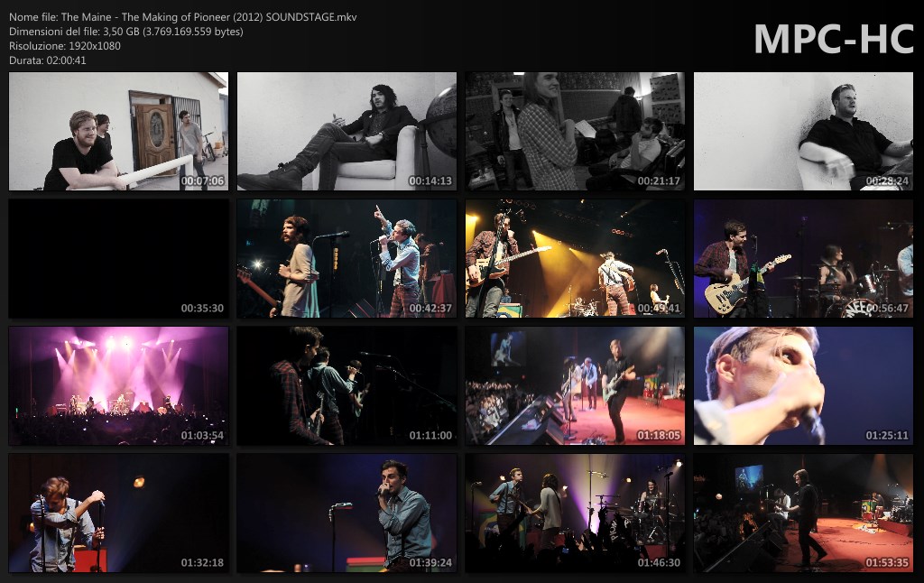Pick the thumbnail with timestamp 00:28:24

click(x=803, y=132)
